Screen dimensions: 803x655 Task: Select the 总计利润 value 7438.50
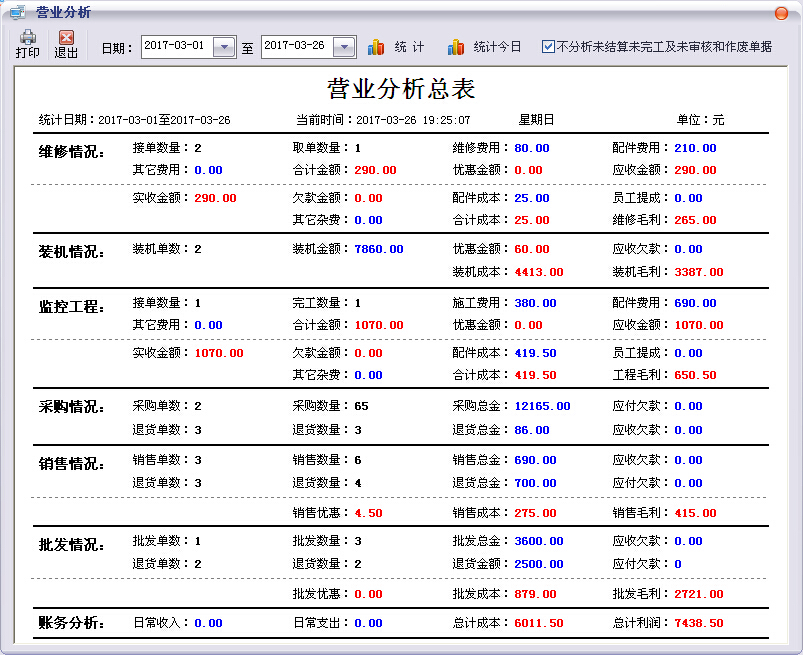[x=699, y=623]
